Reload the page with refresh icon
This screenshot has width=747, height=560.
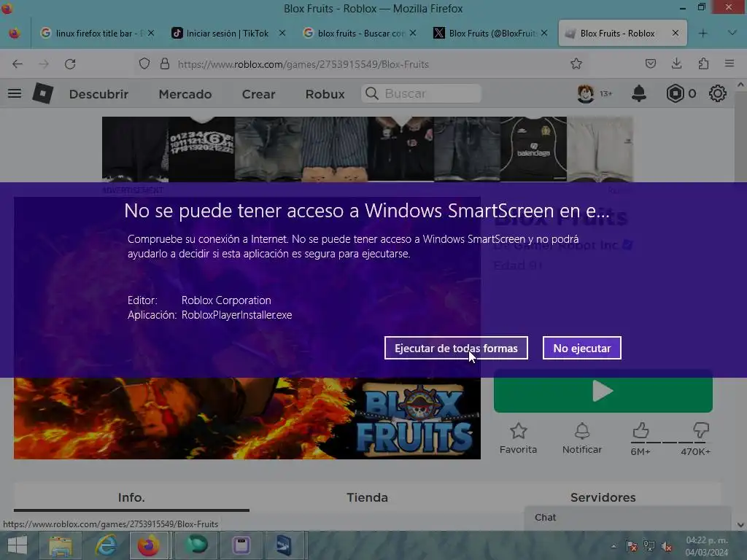(x=70, y=64)
